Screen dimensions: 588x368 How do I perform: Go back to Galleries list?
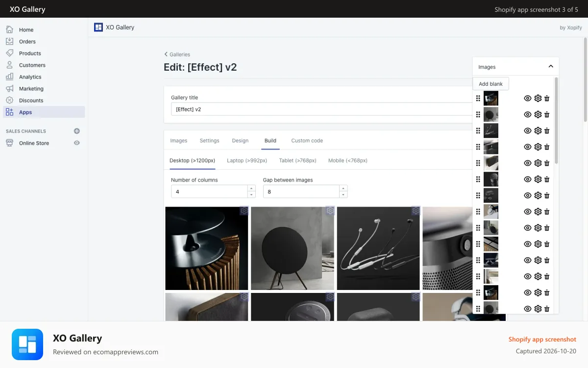177,54
